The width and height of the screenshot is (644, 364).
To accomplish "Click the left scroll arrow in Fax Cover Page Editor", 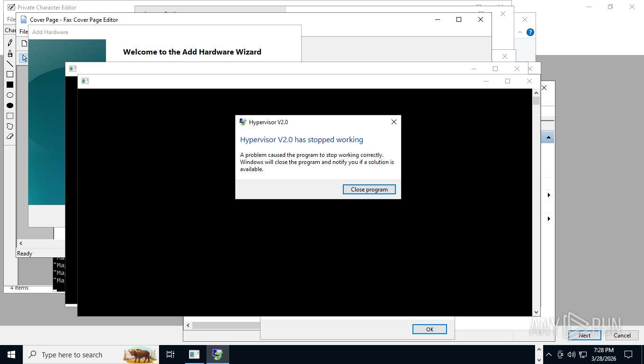I will click(x=21, y=243).
